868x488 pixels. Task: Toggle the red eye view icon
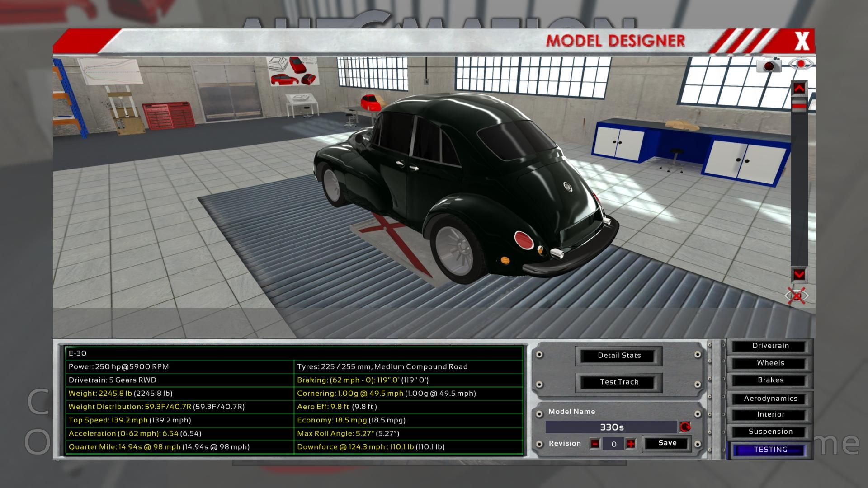[x=801, y=64]
